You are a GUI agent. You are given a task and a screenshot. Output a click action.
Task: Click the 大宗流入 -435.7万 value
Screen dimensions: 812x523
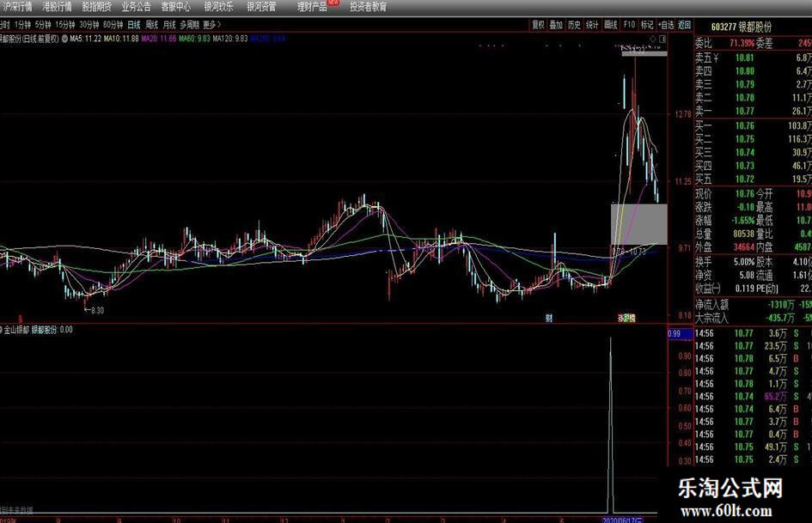coord(780,318)
